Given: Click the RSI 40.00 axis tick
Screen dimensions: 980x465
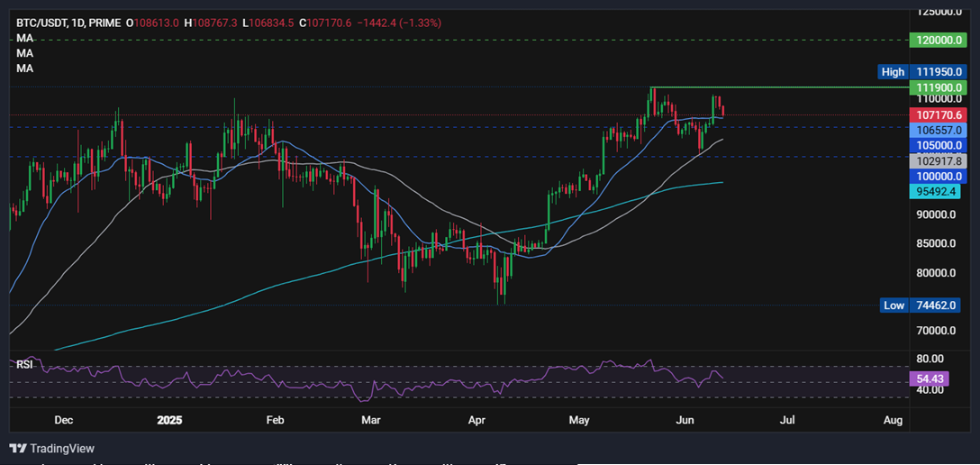Looking at the screenshot, I should tap(930, 390).
